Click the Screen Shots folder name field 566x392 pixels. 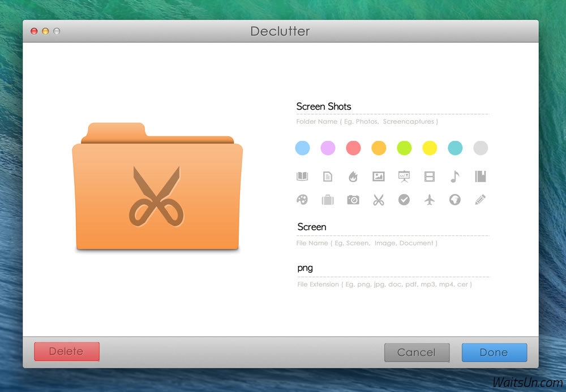pyautogui.click(x=392, y=106)
